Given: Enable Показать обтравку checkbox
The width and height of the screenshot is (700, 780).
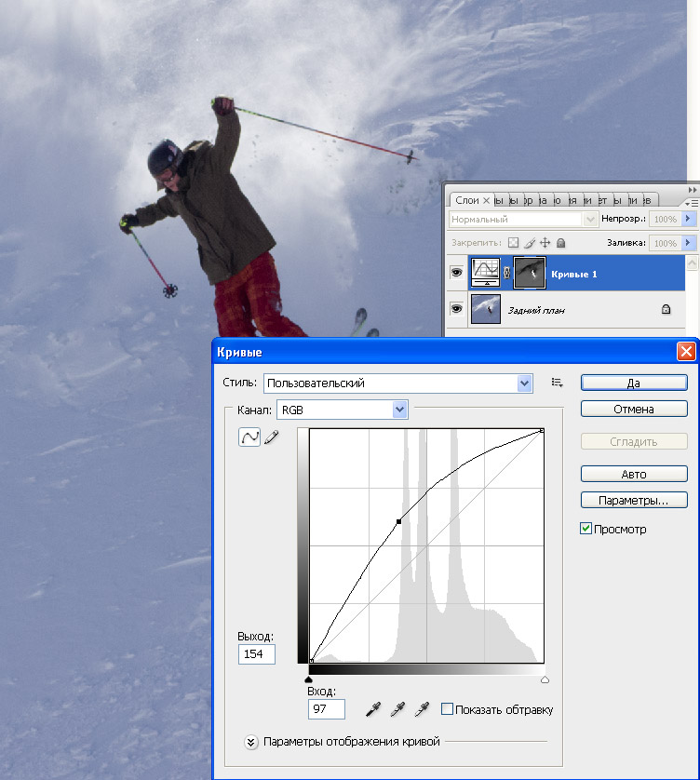Looking at the screenshot, I should (447, 709).
